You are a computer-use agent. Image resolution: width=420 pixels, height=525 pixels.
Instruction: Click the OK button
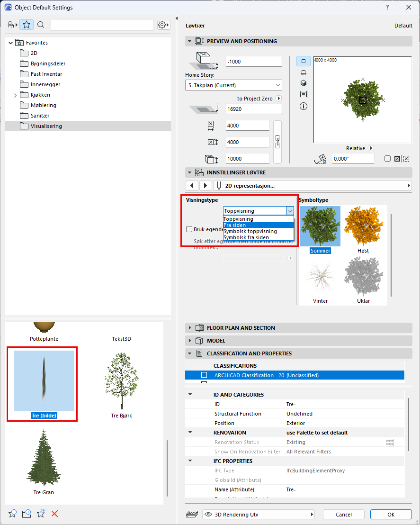pos(391,515)
